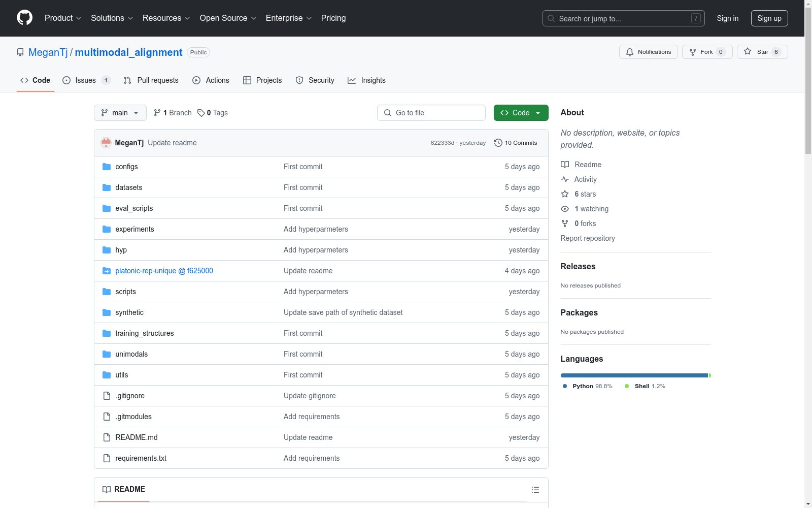Click the utils folder icon
The image size is (812, 508).
click(107, 375)
